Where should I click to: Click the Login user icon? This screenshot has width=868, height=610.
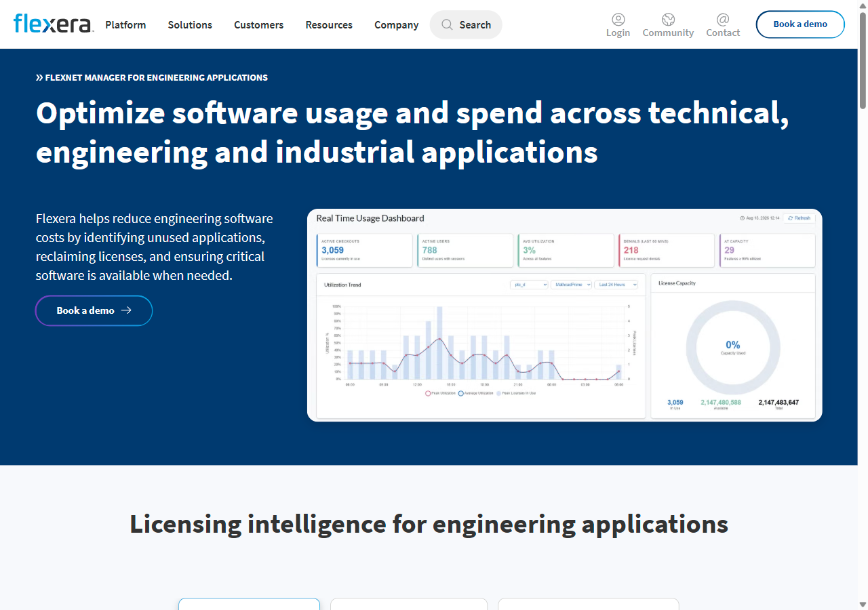618,20
